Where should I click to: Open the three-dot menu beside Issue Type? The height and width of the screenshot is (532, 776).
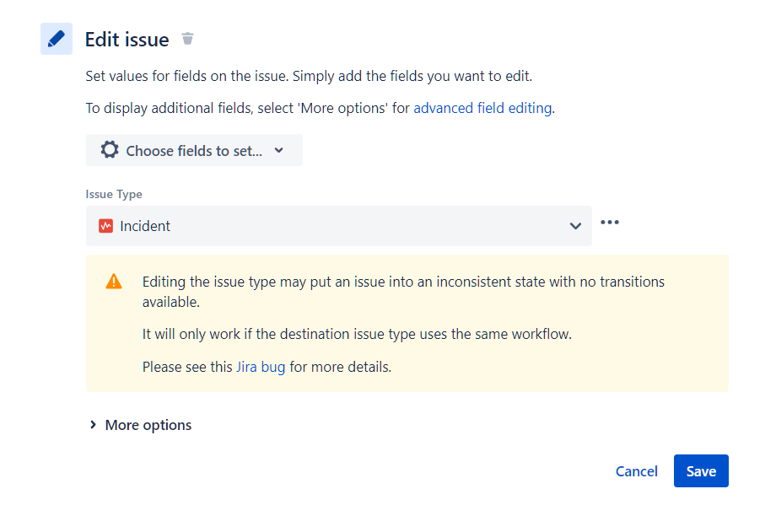610,223
